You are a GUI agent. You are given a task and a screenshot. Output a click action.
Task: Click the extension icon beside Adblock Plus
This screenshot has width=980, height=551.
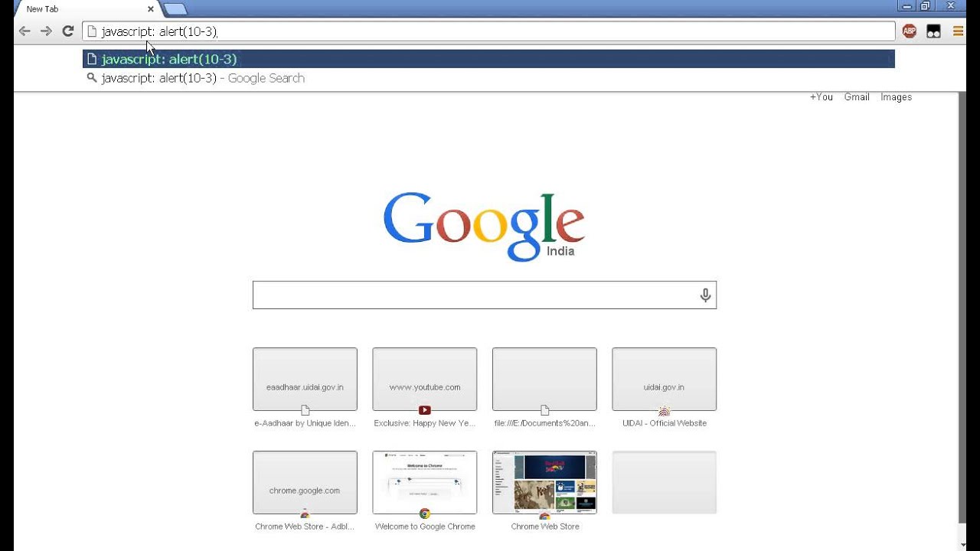click(x=933, y=31)
